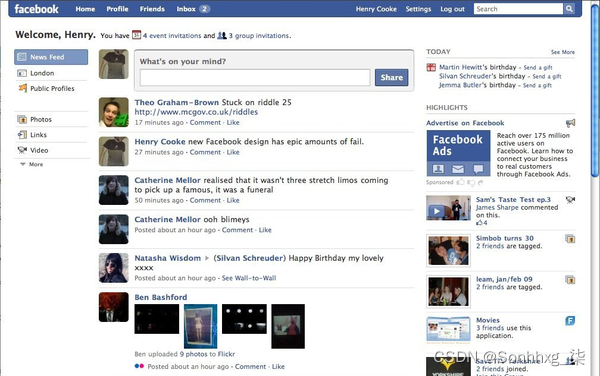
Task: Click the search magnifier button
Action: pos(569,8)
